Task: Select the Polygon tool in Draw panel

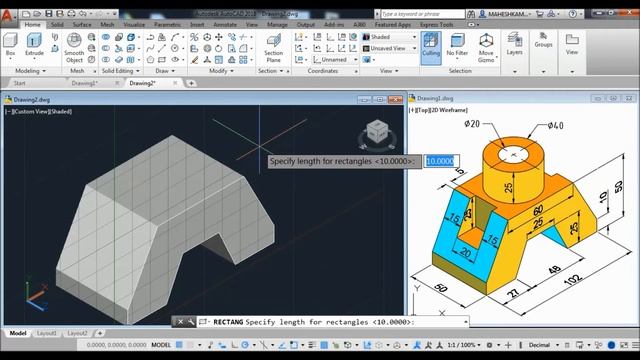Action: coord(150,60)
